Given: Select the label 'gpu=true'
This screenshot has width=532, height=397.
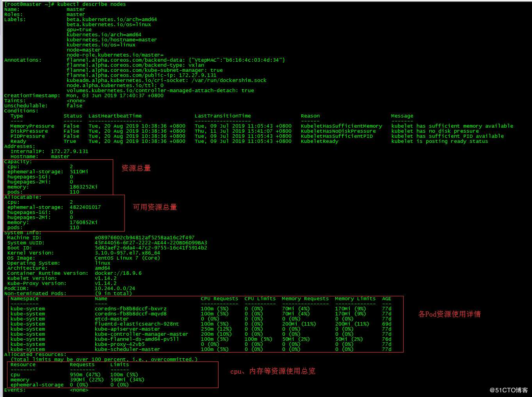Looking at the screenshot, I should coord(79,30).
